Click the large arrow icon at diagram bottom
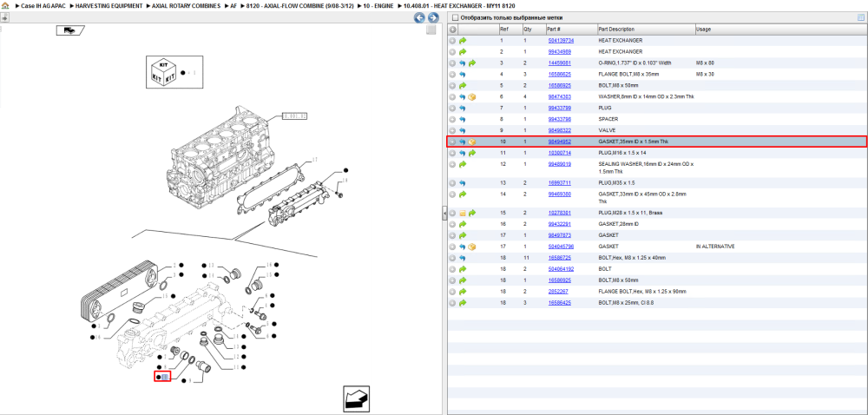Image resolution: width=868 pixels, height=415 pixels. pos(357,399)
